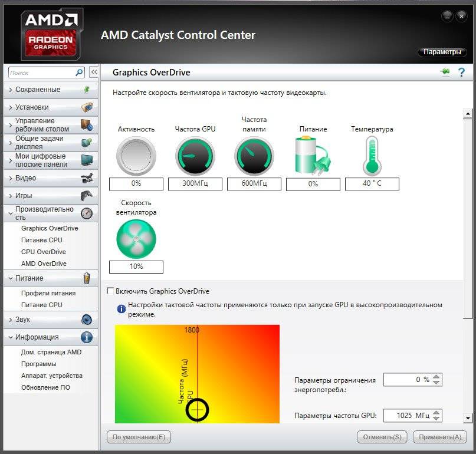Expand the Звук section
The width and height of the screenshot is (476, 454).
[x=11, y=320]
